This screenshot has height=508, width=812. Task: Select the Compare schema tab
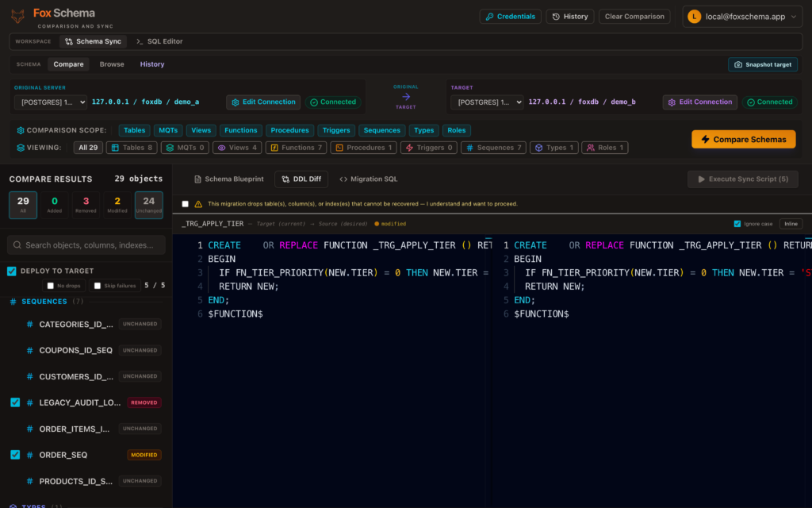click(x=68, y=64)
